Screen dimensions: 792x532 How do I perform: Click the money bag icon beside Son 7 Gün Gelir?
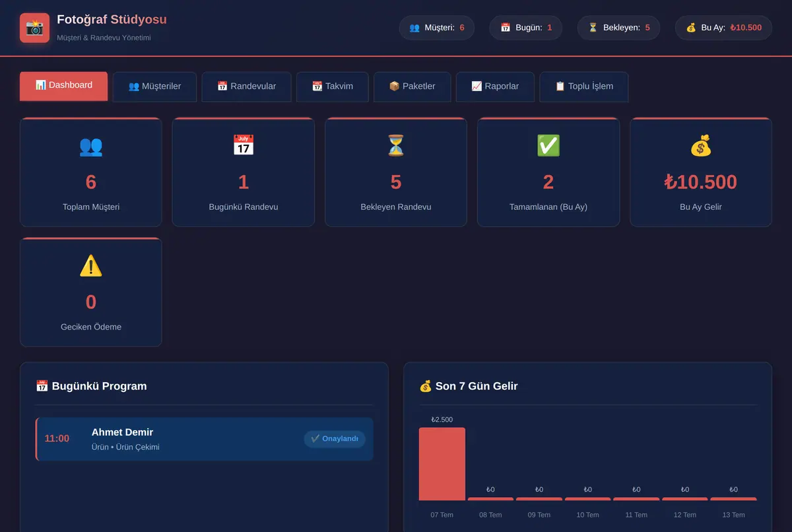(x=426, y=386)
